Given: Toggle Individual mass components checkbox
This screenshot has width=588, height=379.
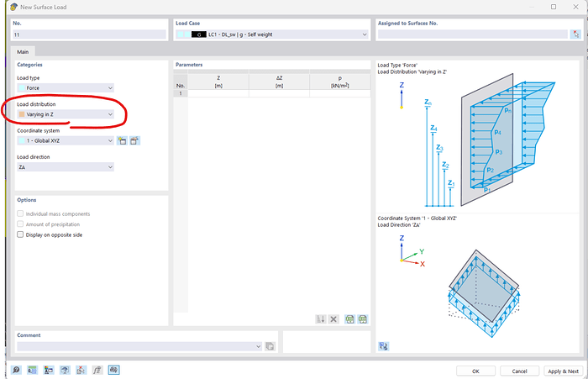Looking at the screenshot, I should 21,213.
